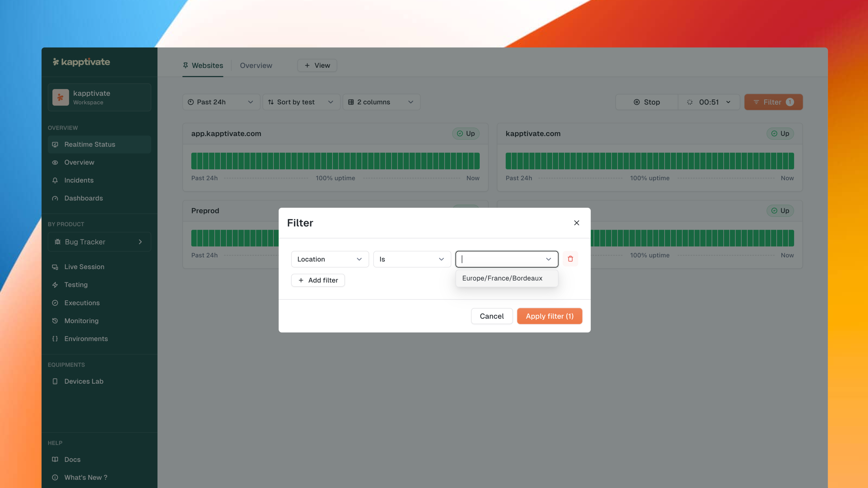Click the Devices Lab phone icon
Image resolution: width=868 pixels, height=488 pixels.
pos(55,381)
